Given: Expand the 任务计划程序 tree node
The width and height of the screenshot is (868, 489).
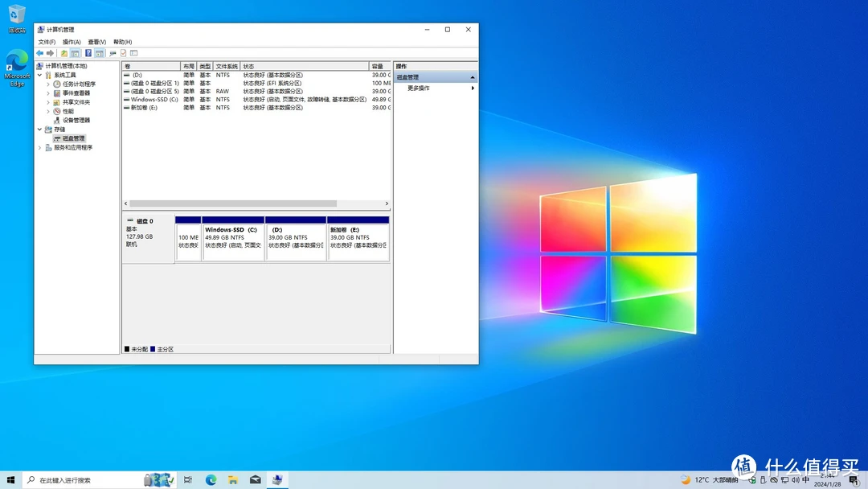Looking at the screenshot, I should coord(48,84).
